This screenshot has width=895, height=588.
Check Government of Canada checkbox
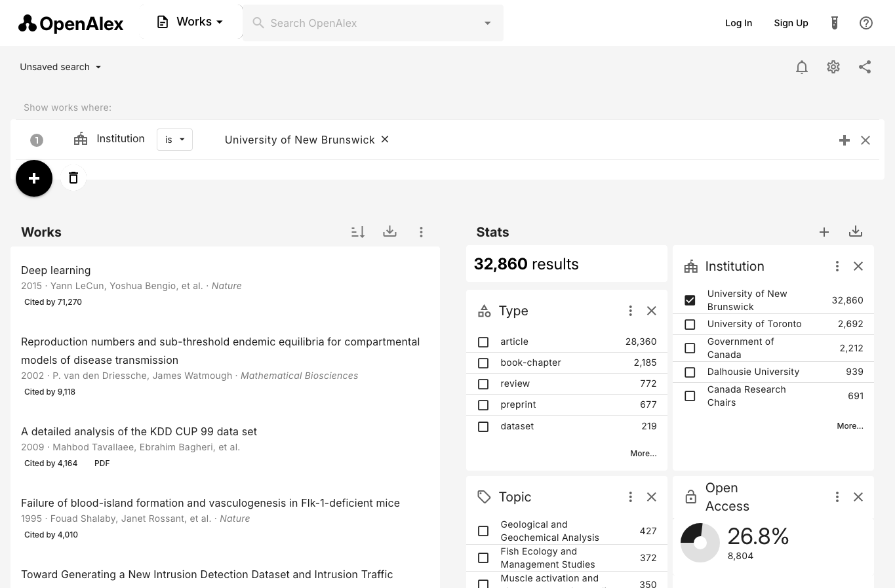pos(690,348)
